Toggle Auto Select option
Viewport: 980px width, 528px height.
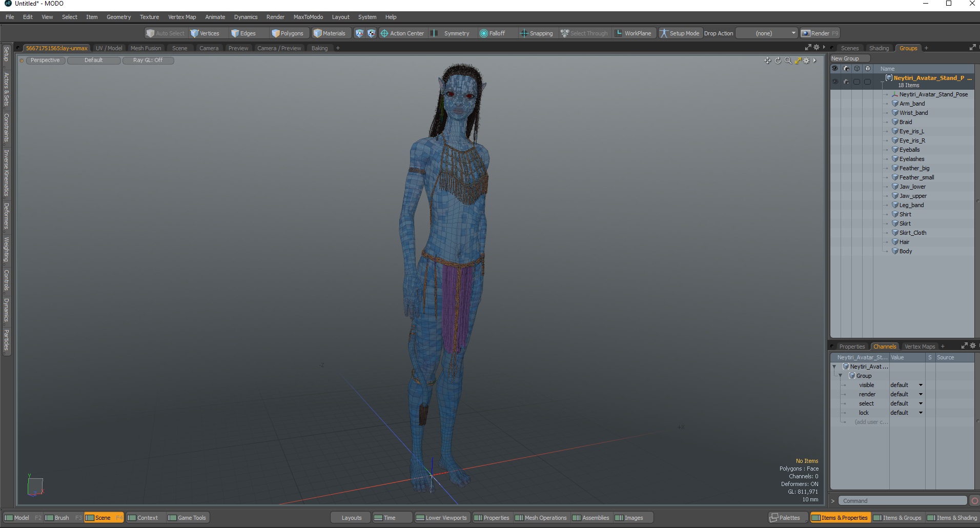pyautogui.click(x=165, y=33)
